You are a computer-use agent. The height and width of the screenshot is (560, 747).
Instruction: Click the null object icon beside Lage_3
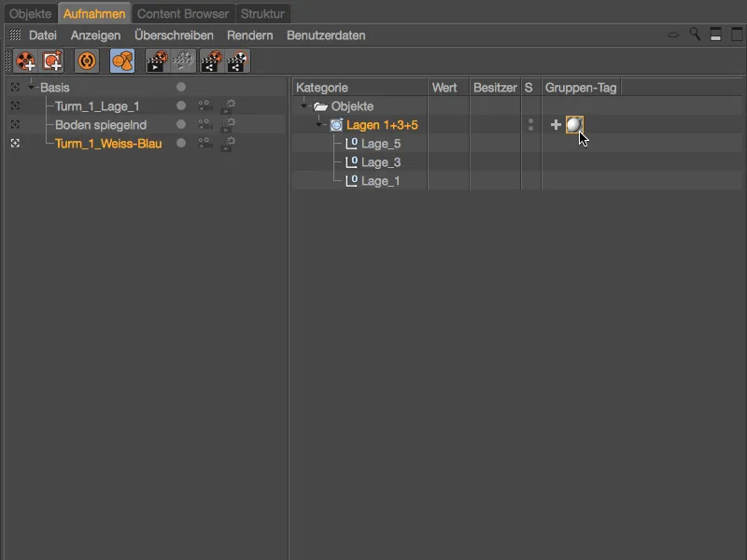(352, 161)
